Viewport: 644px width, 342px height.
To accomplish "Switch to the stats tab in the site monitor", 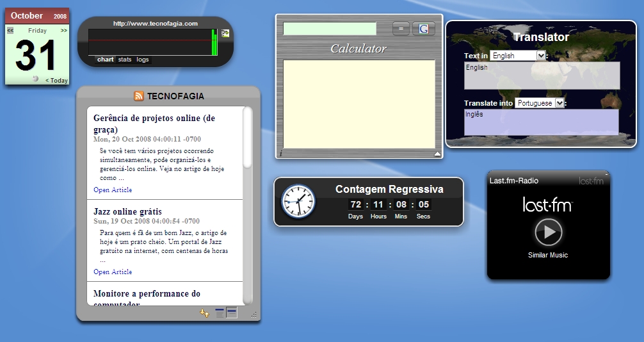I will (125, 60).
